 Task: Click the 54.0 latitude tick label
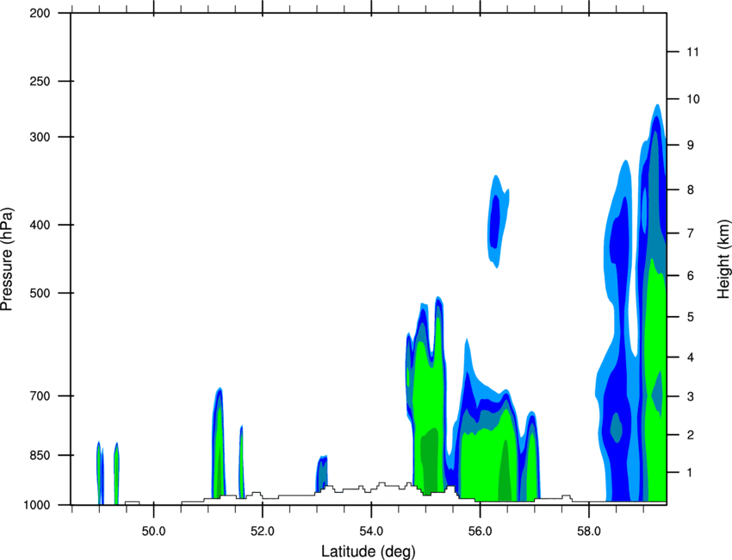(x=371, y=532)
